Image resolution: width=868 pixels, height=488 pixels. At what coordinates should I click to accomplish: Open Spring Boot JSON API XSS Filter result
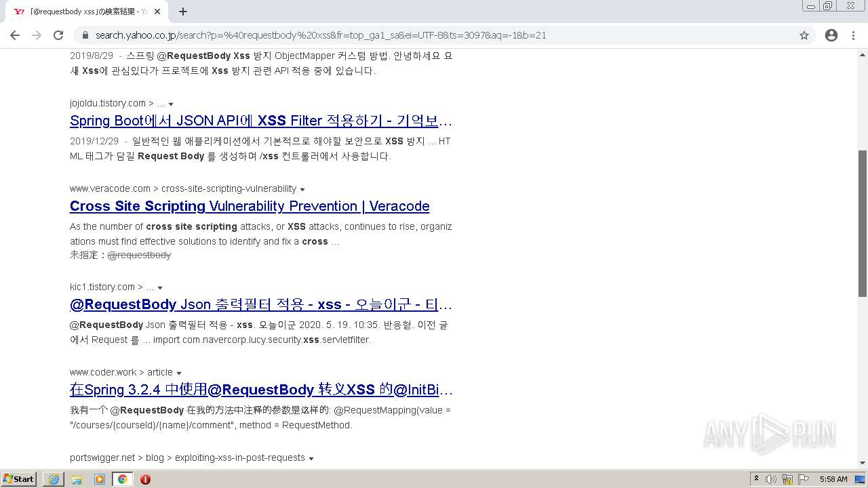point(261,121)
